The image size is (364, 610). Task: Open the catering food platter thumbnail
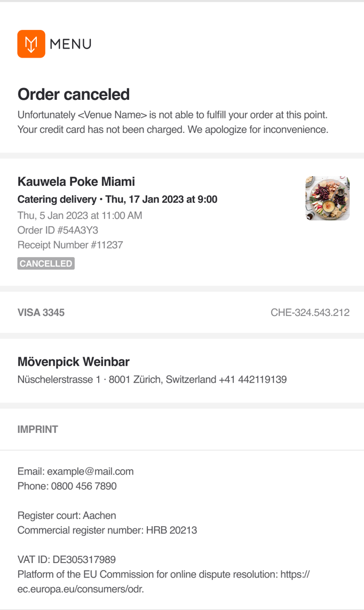click(x=327, y=199)
